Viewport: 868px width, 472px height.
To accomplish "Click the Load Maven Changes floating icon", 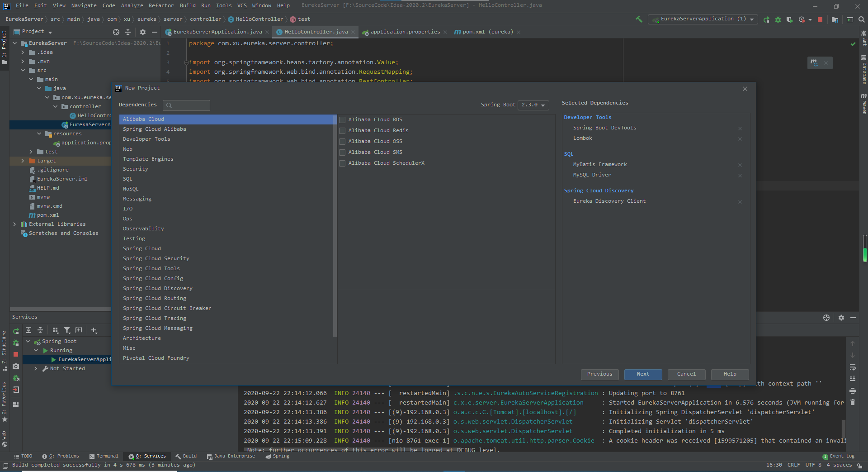I will tap(814, 62).
